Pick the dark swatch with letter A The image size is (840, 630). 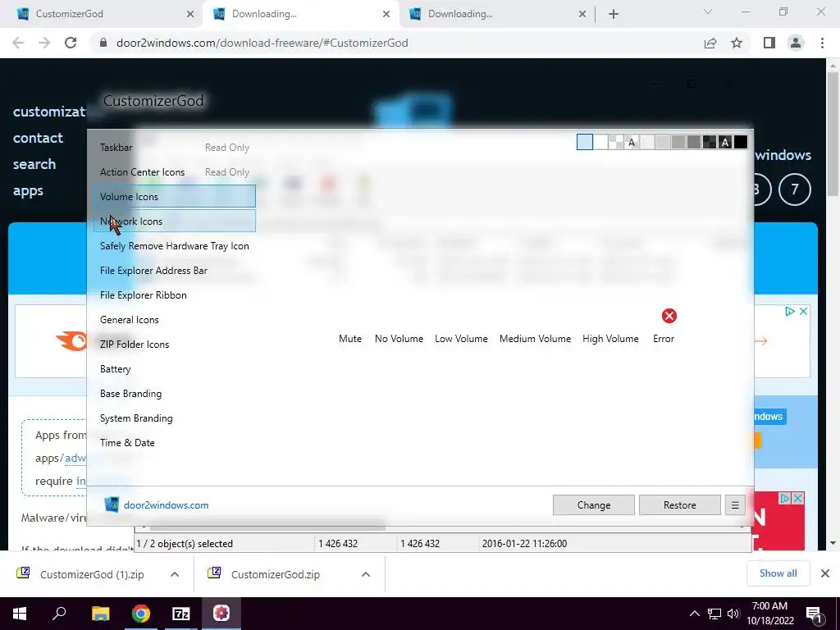pos(725,142)
